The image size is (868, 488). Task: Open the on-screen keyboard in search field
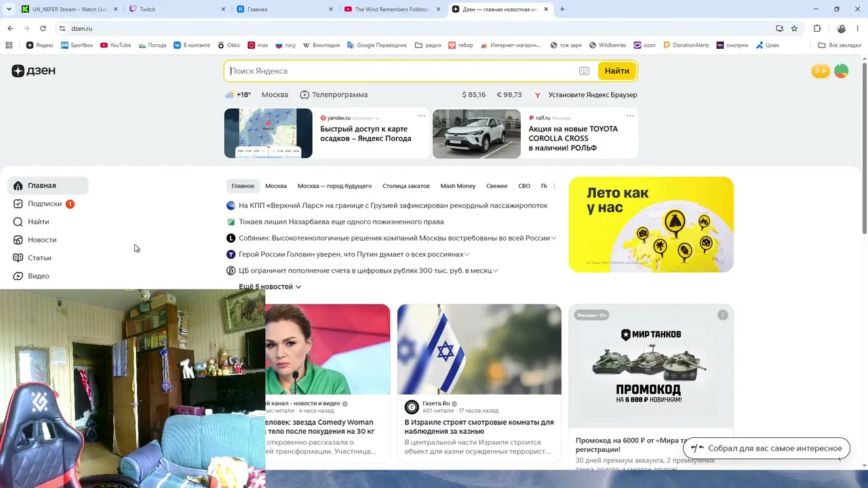point(585,71)
